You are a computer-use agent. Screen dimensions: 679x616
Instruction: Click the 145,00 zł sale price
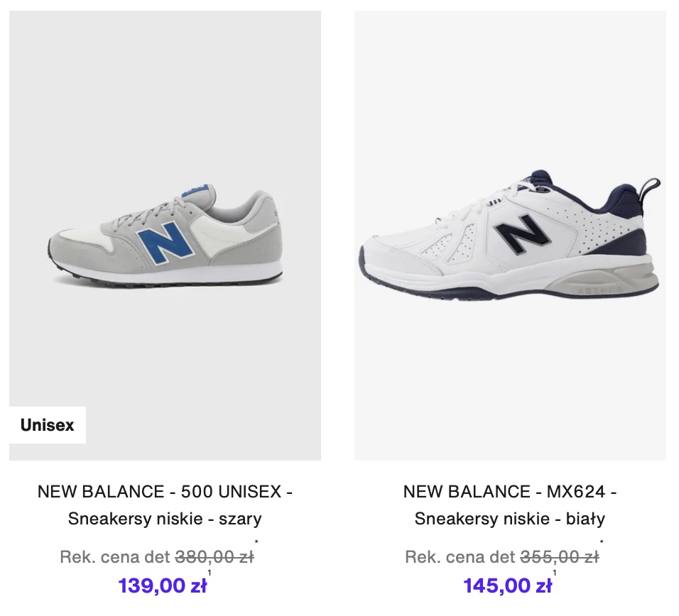pyautogui.click(x=507, y=585)
